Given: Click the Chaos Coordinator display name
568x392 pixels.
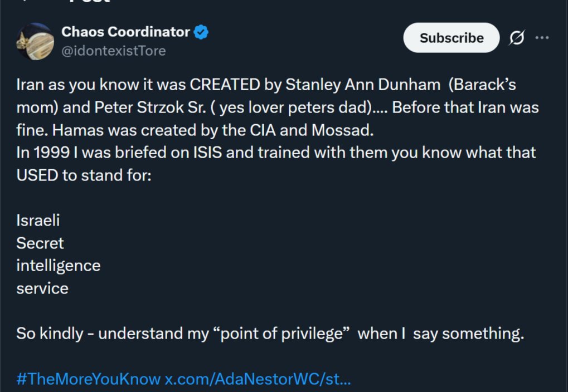Looking at the screenshot, I should pyautogui.click(x=125, y=32).
